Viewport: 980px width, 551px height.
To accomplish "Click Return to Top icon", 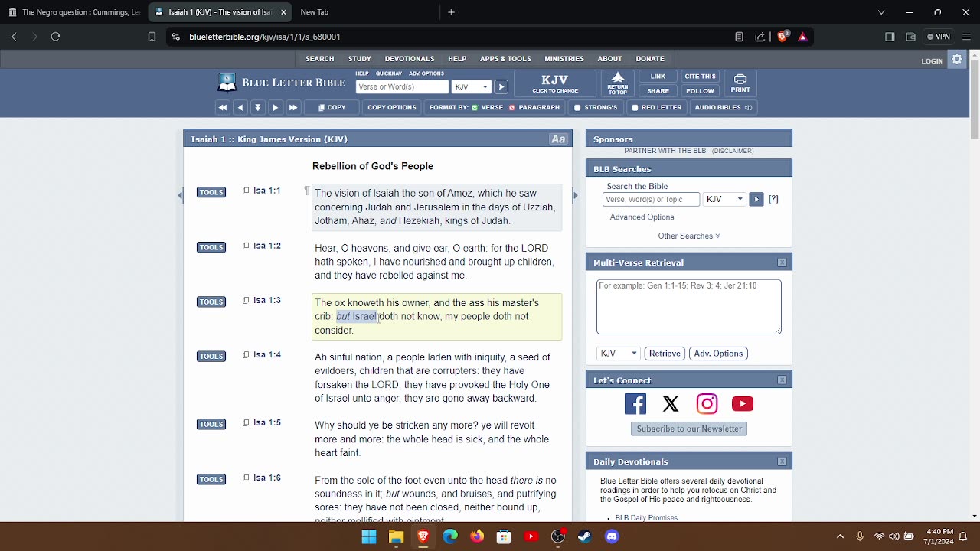I will (618, 83).
